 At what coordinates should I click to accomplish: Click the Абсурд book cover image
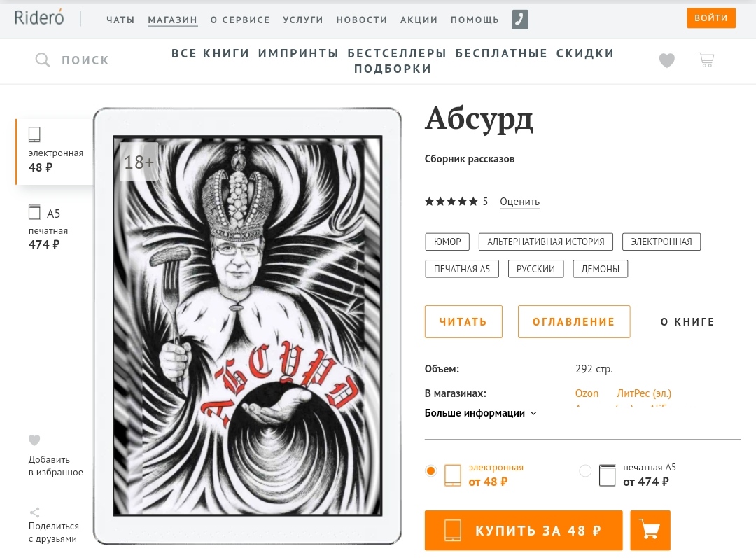pos(247,326)
